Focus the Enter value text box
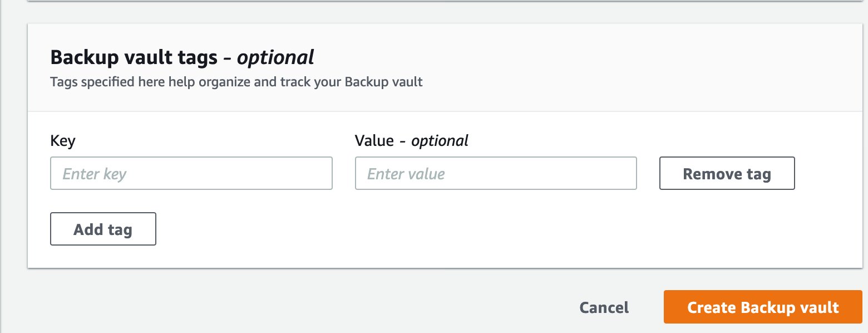 [x=496, y=173]
